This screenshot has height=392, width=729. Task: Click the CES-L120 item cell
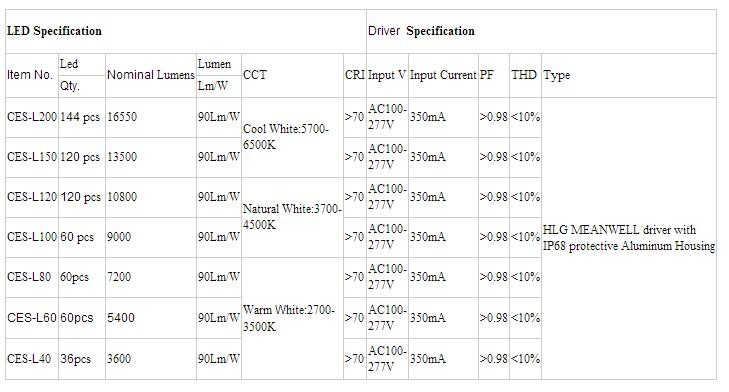point(32,197)
